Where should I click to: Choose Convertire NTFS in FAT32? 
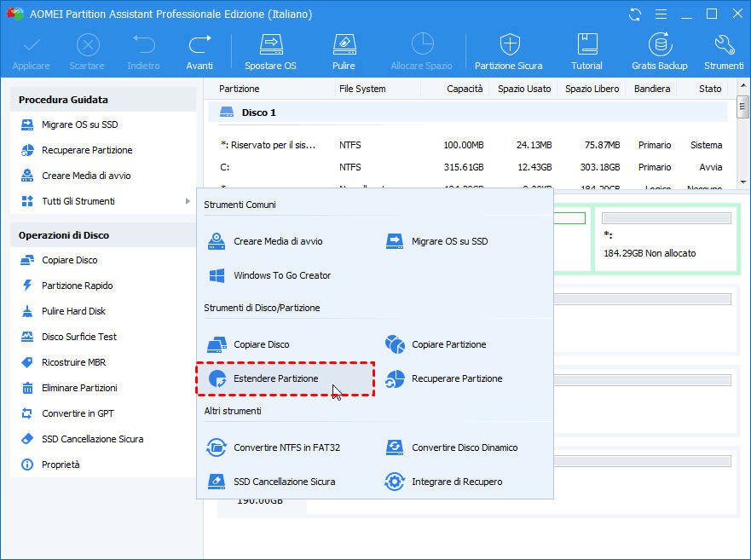[286, 447]
